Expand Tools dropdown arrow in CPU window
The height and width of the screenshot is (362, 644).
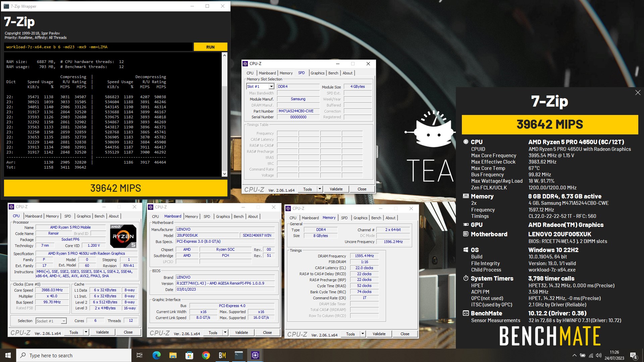coord(86,332)
